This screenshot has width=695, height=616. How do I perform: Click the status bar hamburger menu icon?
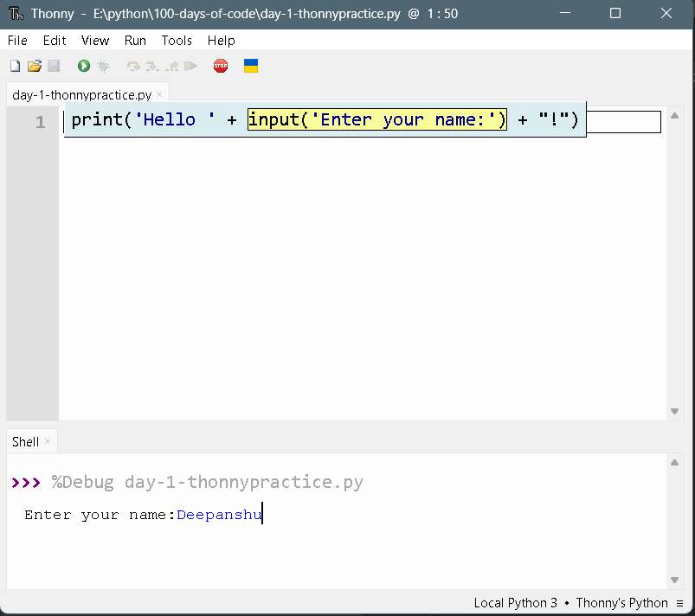tap(680, 603)
